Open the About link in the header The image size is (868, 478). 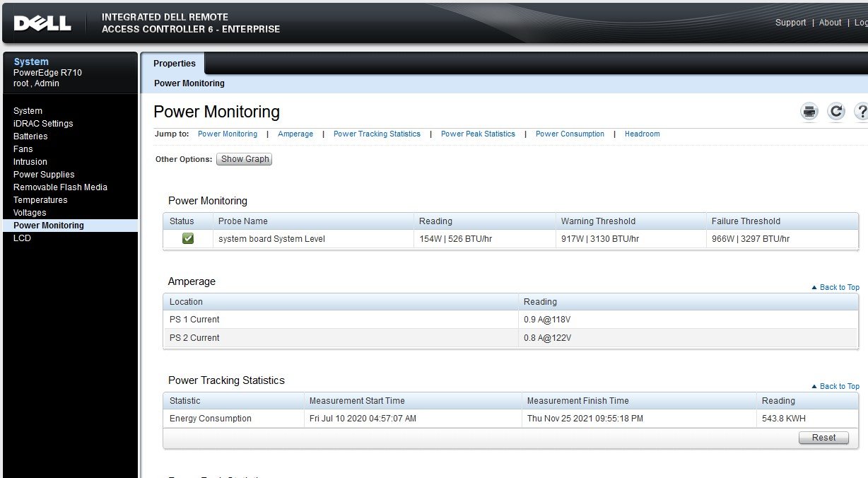pyautogui.click(x=831, y=23)
